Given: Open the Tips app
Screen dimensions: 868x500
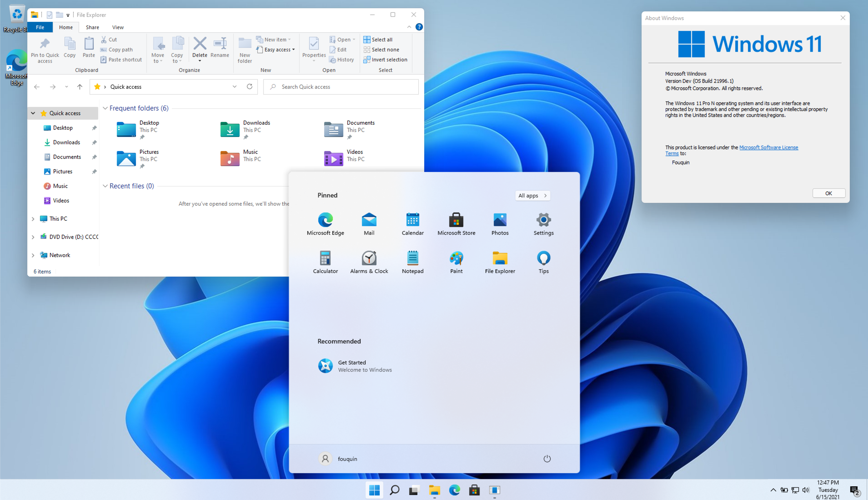Looking at the screenshot, I should pos(543,262).
